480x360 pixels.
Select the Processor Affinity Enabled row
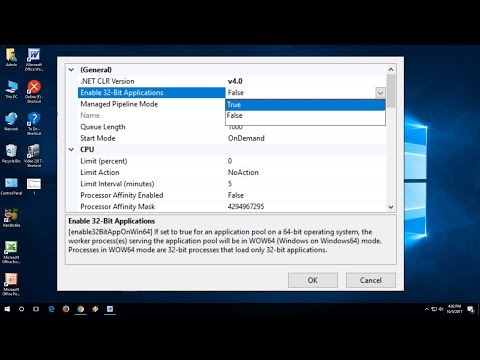[232, 195]
